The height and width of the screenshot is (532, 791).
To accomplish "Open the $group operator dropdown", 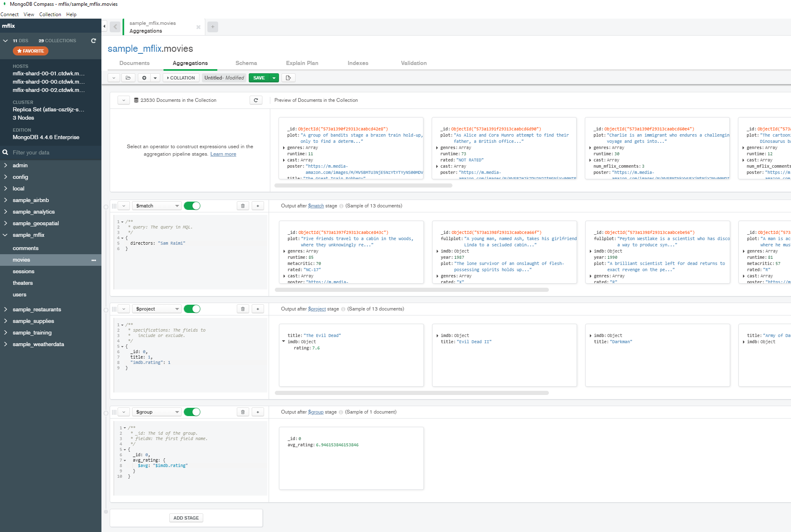I will click(x=157, y=412).
